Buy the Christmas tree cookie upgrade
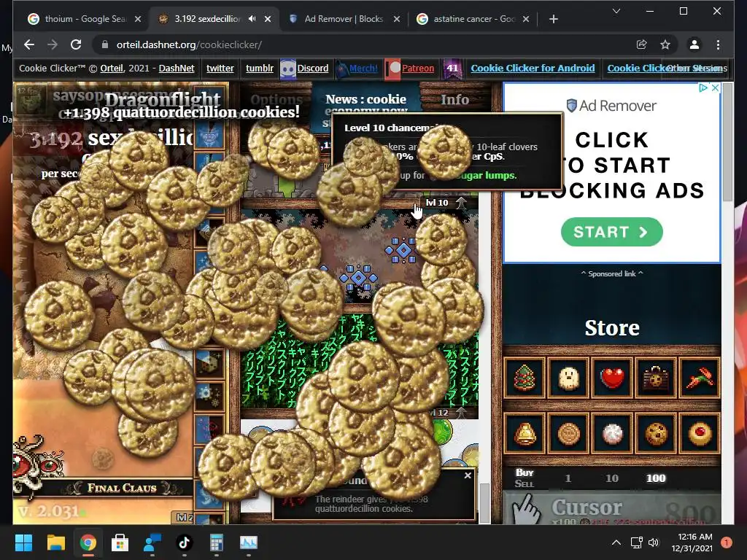 point(524,378)
